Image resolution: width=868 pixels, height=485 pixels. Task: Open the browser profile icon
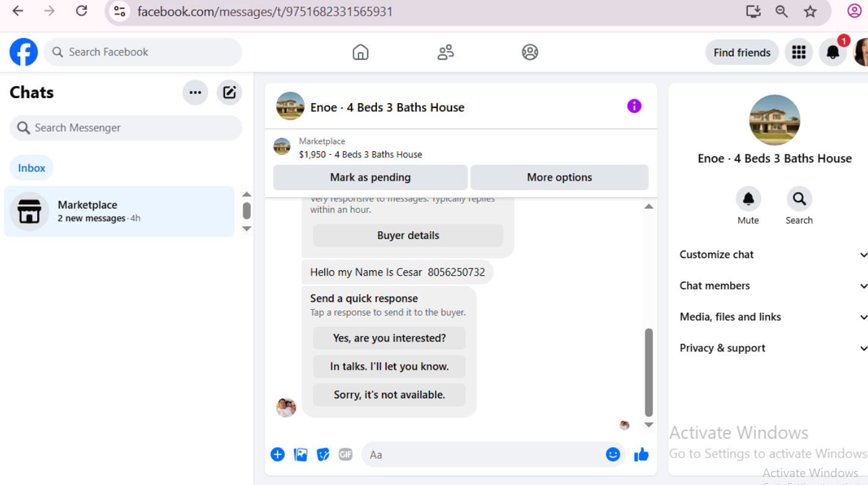[855, 11]
